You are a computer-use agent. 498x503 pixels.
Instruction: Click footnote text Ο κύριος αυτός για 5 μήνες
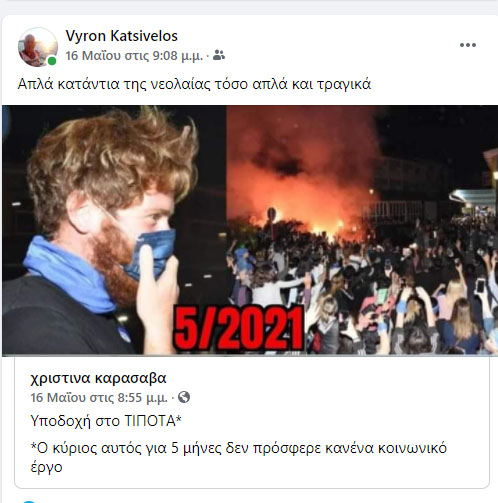126,448
